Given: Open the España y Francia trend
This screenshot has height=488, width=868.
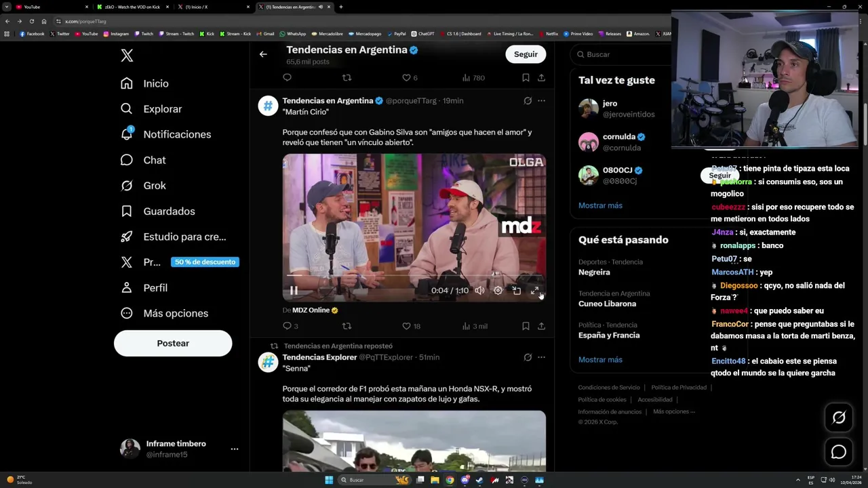Looking at the screenshot, I should click(x=609, y=335).
